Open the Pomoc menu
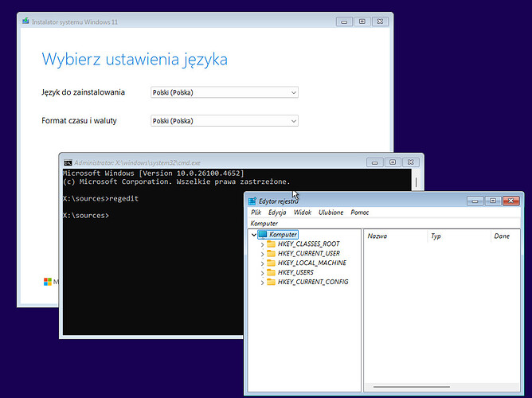 click(x=360, y=213)
